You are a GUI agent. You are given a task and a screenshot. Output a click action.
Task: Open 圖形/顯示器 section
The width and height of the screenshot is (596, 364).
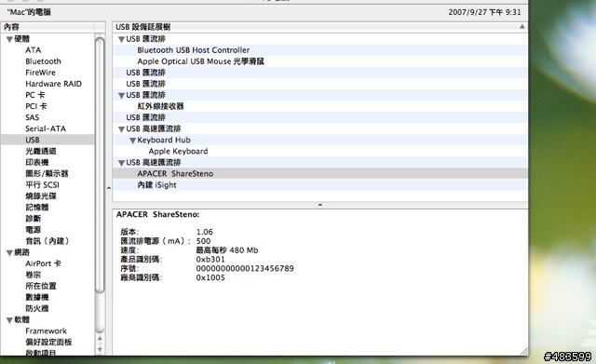(x=47, y=174)
